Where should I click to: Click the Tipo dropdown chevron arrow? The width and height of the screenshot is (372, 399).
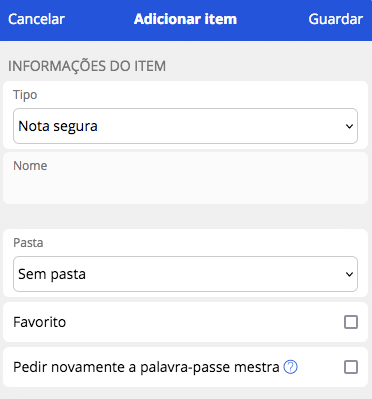tap(349, 126)
